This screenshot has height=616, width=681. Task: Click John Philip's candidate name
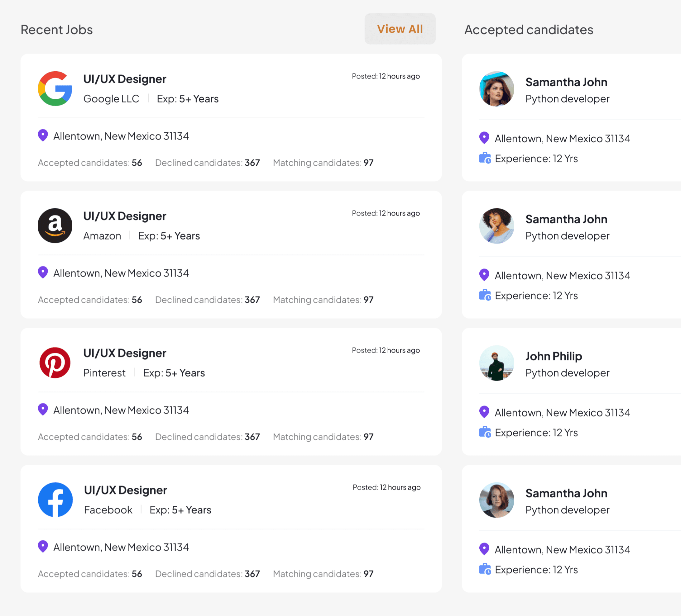point(554,356)
